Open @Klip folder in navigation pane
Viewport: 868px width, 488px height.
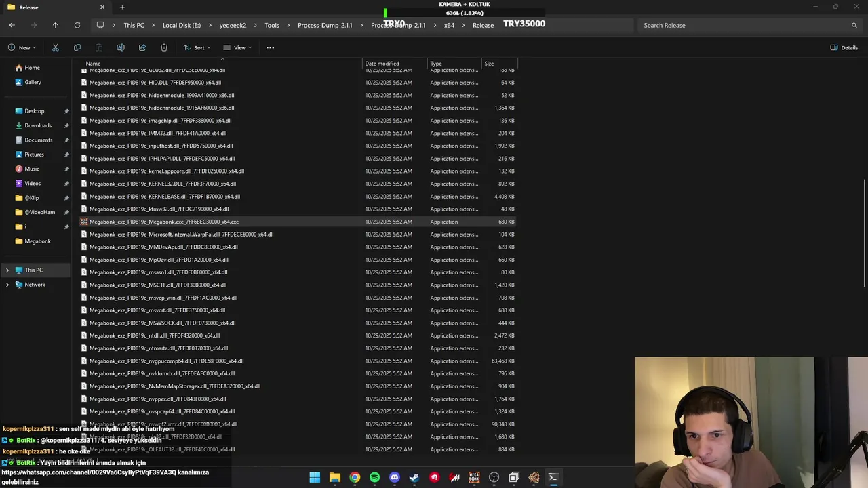(32, 198)
